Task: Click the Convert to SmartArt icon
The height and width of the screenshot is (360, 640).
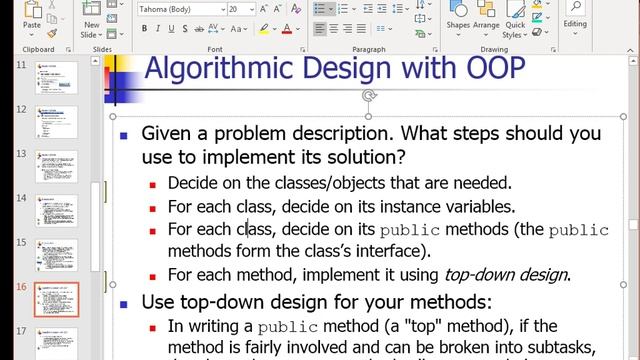Action: click(x=420, y=33)
